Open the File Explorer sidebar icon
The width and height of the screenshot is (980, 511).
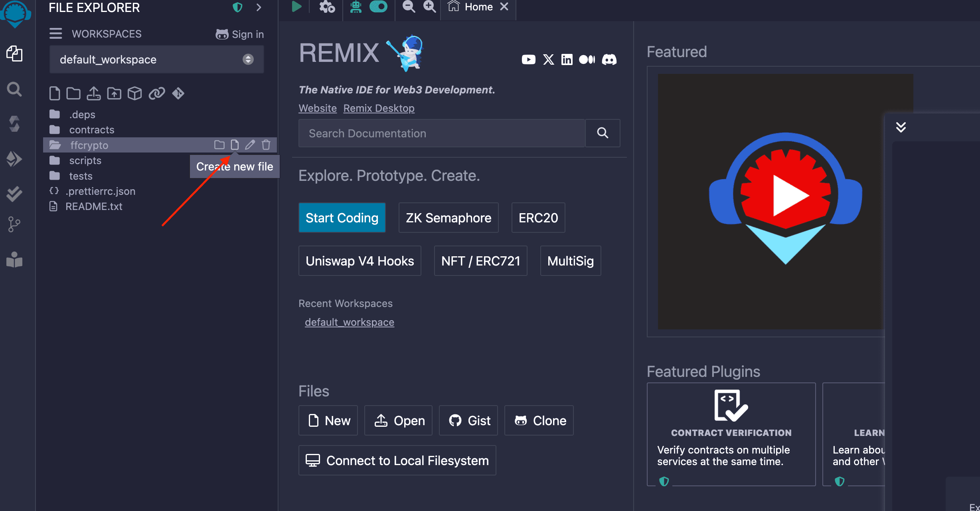[x=14, y=53]
